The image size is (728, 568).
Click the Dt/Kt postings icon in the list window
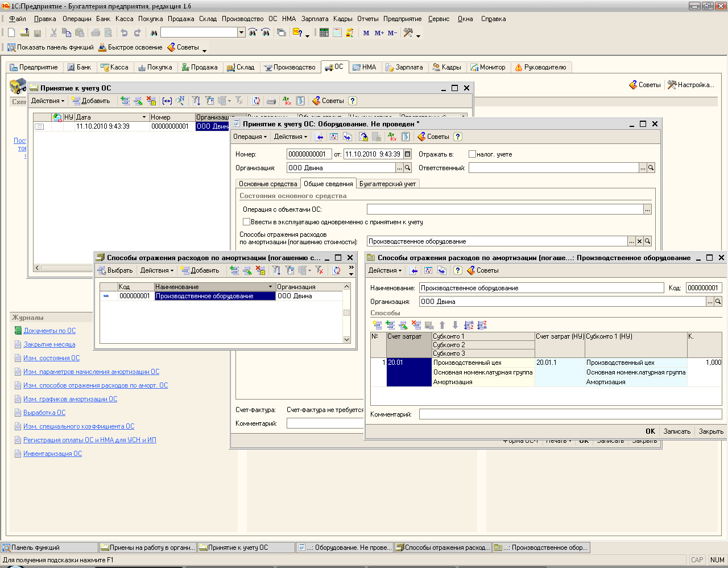point(287,101)
